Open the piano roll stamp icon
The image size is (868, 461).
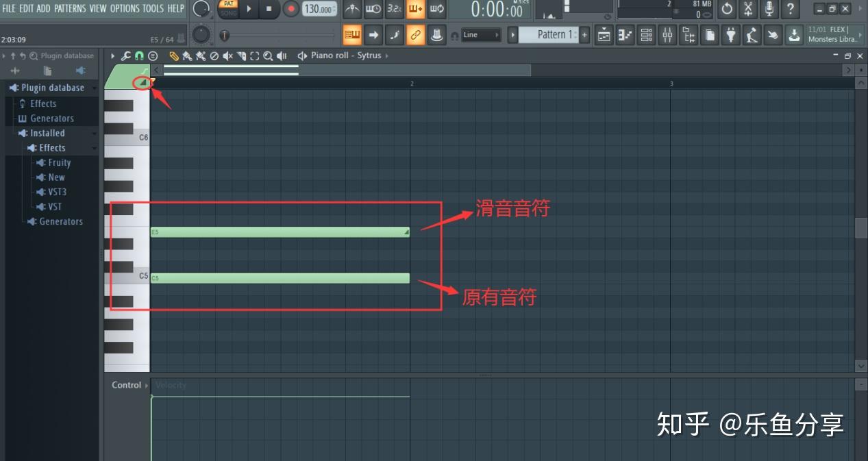tap(153, 55)
